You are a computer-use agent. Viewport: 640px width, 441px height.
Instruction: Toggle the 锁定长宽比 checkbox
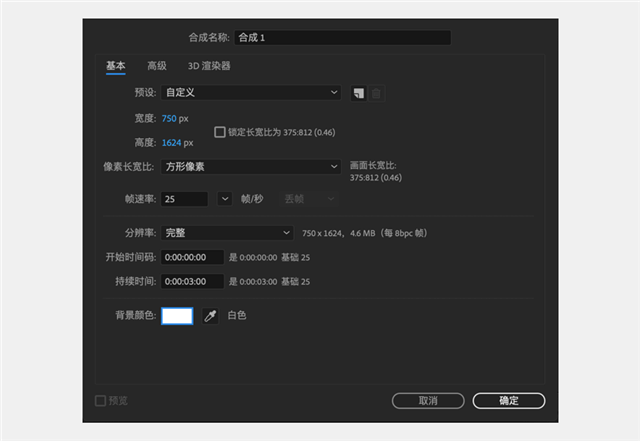point(220,131)
